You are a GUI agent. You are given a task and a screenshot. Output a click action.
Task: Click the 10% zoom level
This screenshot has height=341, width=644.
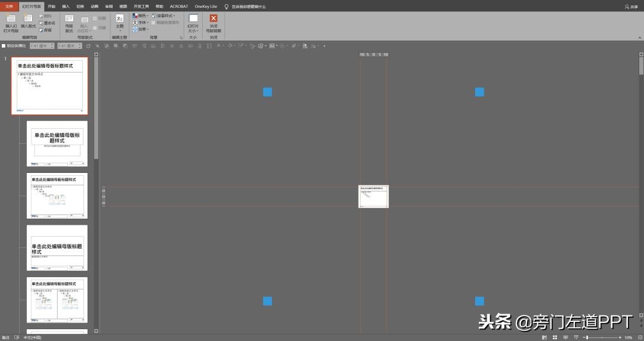coord(628,337)
